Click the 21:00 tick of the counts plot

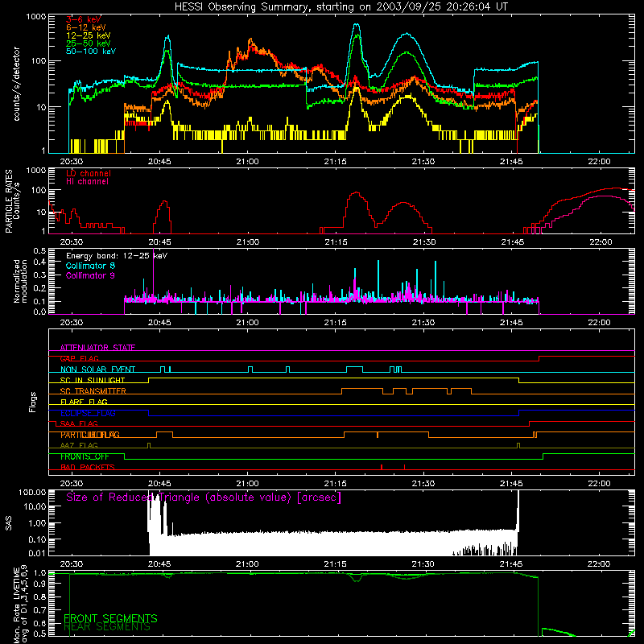248,162
